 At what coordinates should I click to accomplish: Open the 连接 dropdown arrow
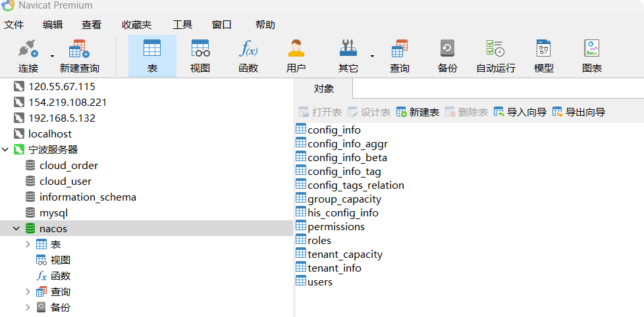click(x=52, y=56)
